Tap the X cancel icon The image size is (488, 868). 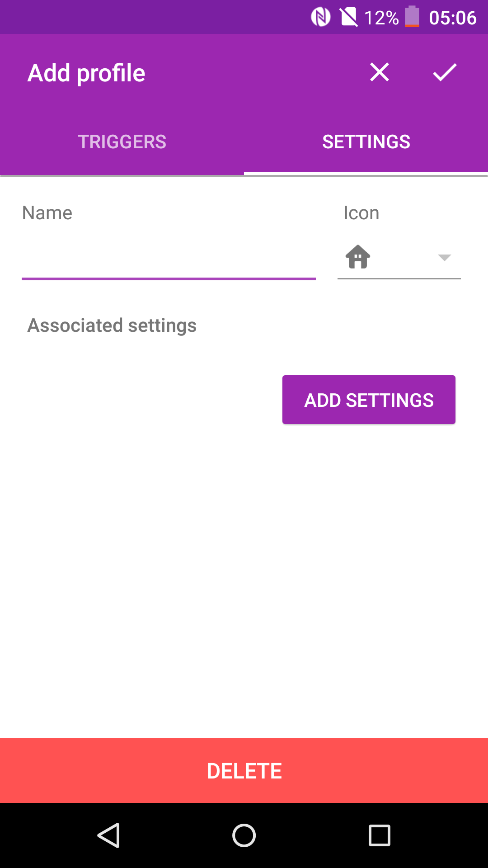click(x=379, y=72)
